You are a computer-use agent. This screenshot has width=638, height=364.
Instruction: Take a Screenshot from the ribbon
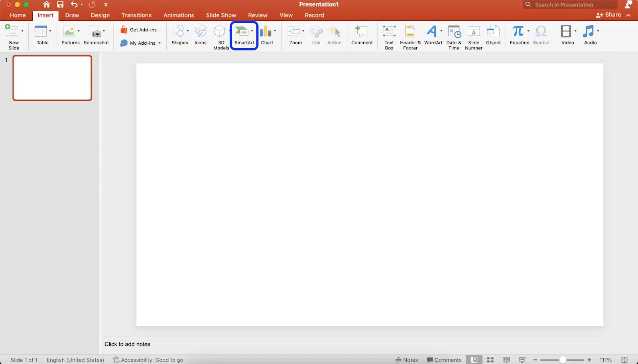point(96,35)
